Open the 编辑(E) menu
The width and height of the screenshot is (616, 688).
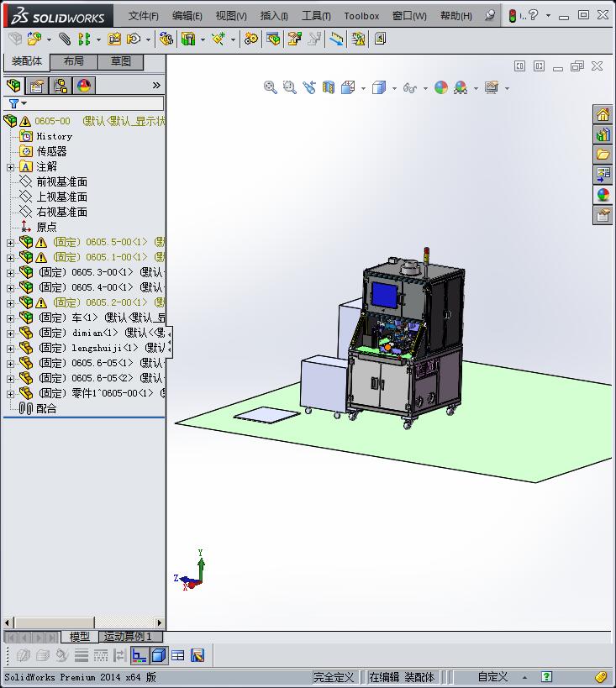(187, 16)
